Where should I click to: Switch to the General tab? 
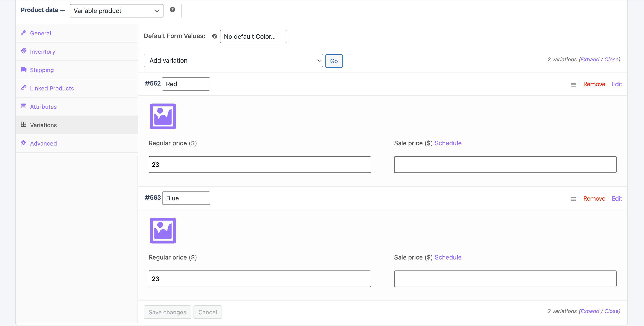[77, 33]
